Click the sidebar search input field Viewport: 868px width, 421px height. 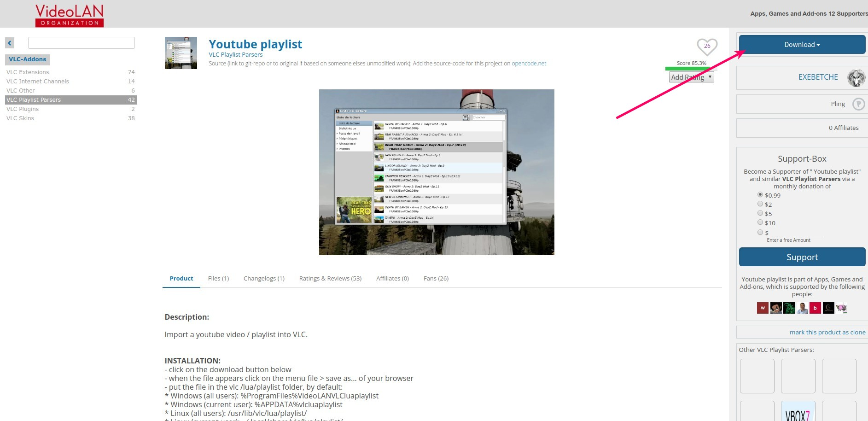pyautogui.click(x=82, y=43)
